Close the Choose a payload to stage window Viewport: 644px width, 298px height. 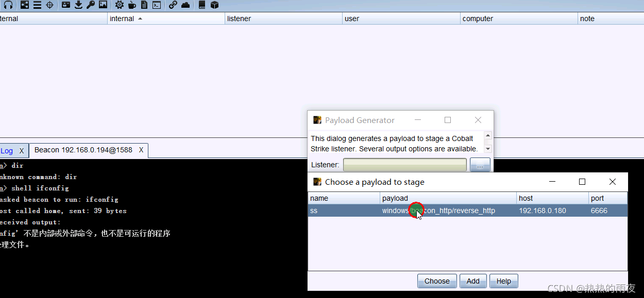612,182
